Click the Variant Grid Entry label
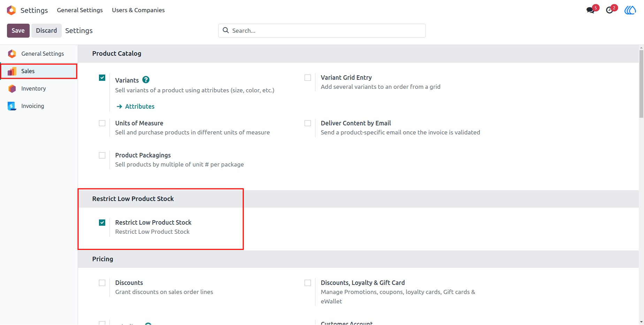Viewport: 644px width, 325px height. pos(346,78)
